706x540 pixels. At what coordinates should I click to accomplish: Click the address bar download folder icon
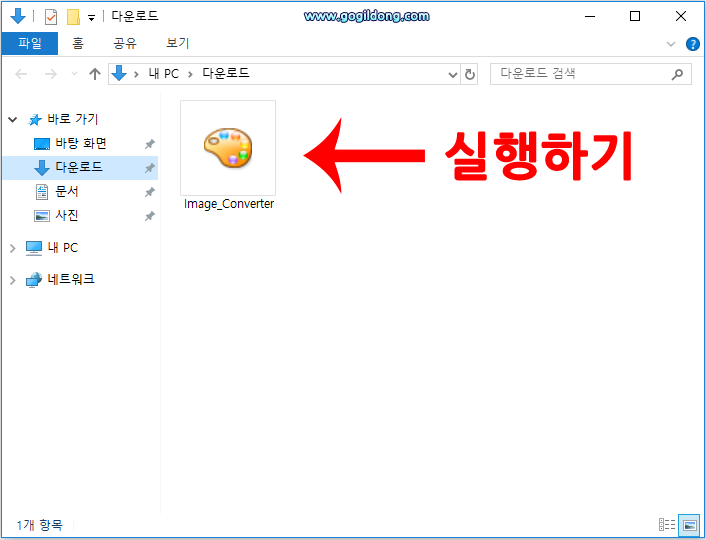click(x=119, y=73)
